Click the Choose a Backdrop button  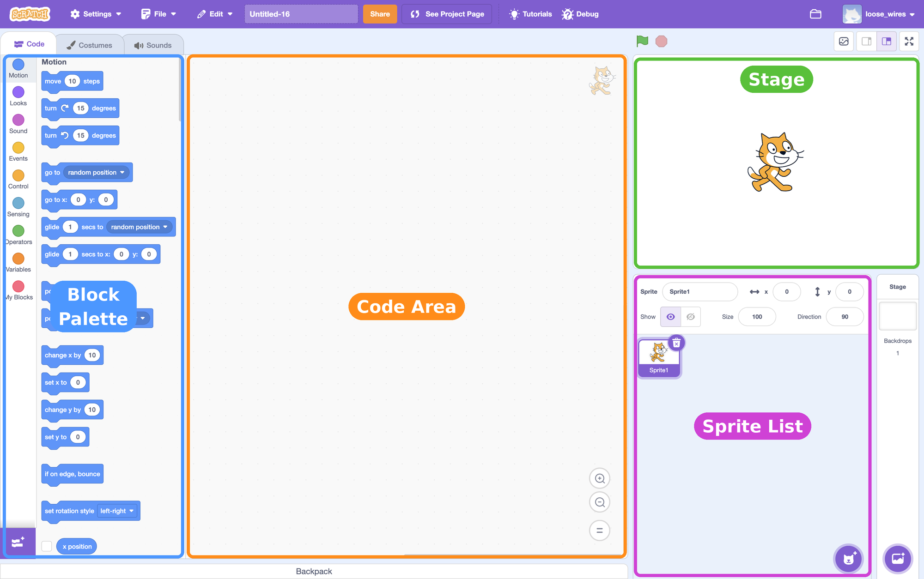[898, 559]
